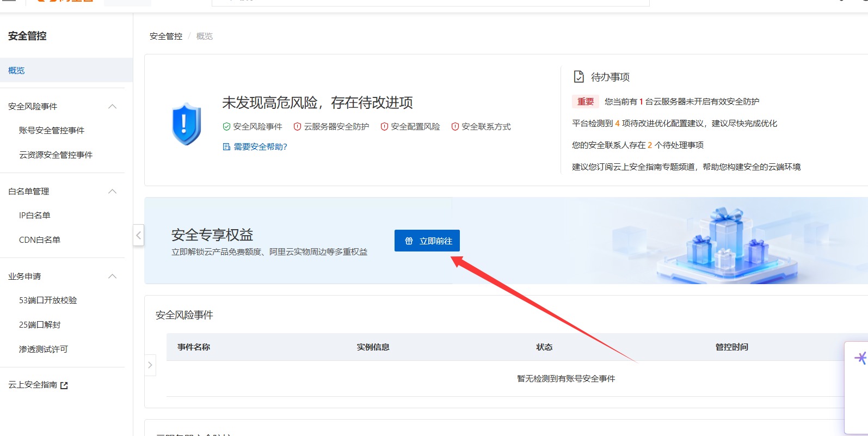Go to 25端口解封 in the sidebar
The width and height of the screenshot is (868, 436).
pyautogui.click(x=40, y=325)
